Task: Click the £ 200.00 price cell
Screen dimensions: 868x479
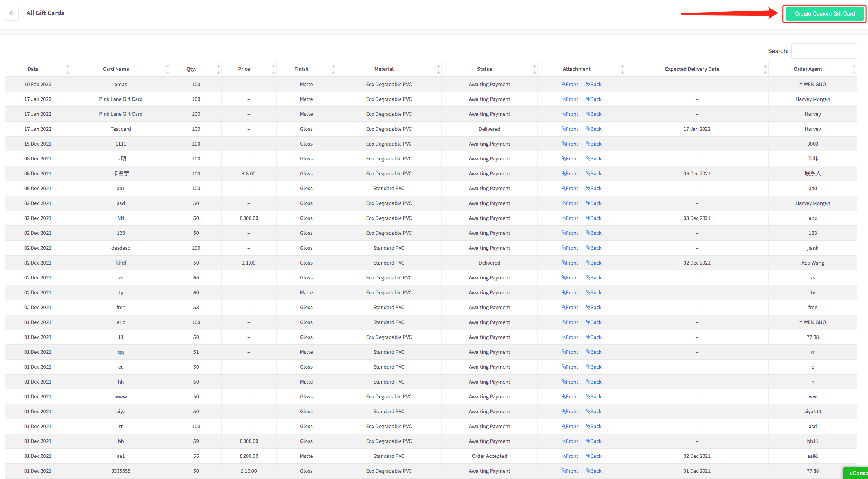Action: (249, 456)
